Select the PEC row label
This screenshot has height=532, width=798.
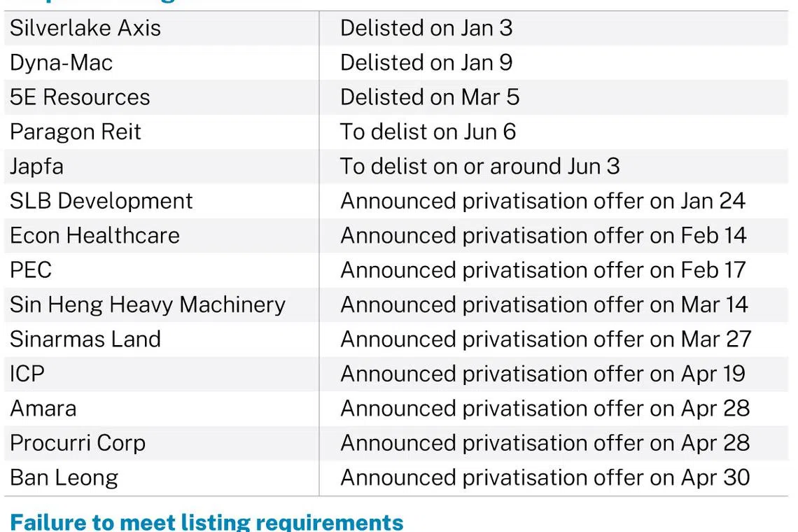[x=31, y=270]
